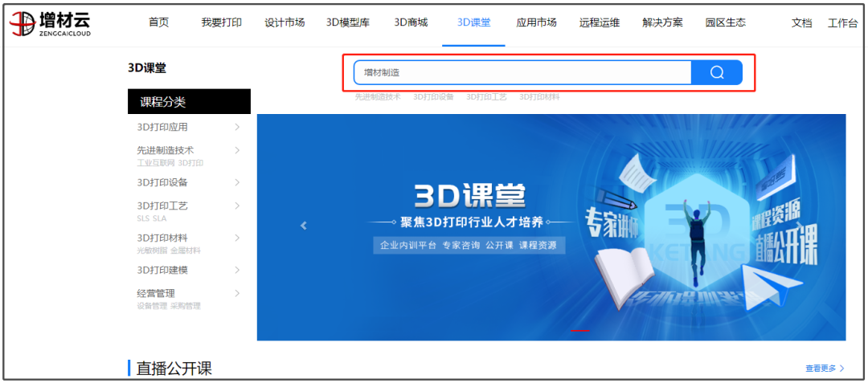
Task: Open the 设计市场 nav item
Action: tap(285, 22)
